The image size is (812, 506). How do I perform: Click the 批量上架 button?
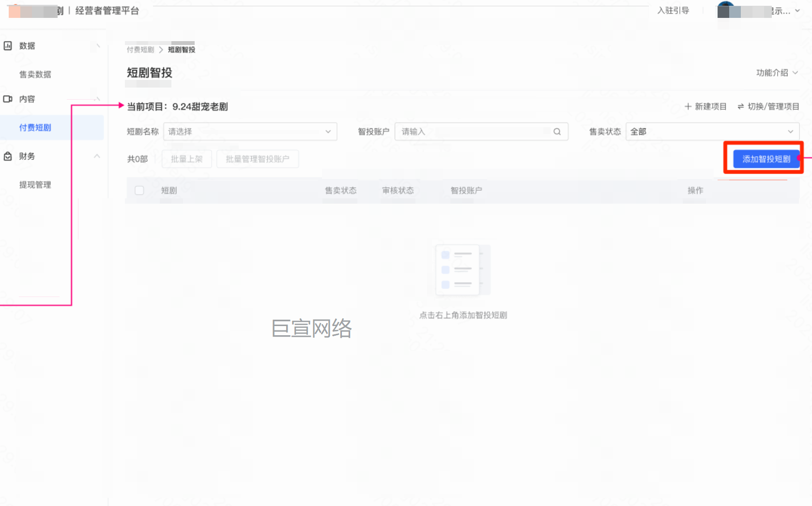click(186, 159)
